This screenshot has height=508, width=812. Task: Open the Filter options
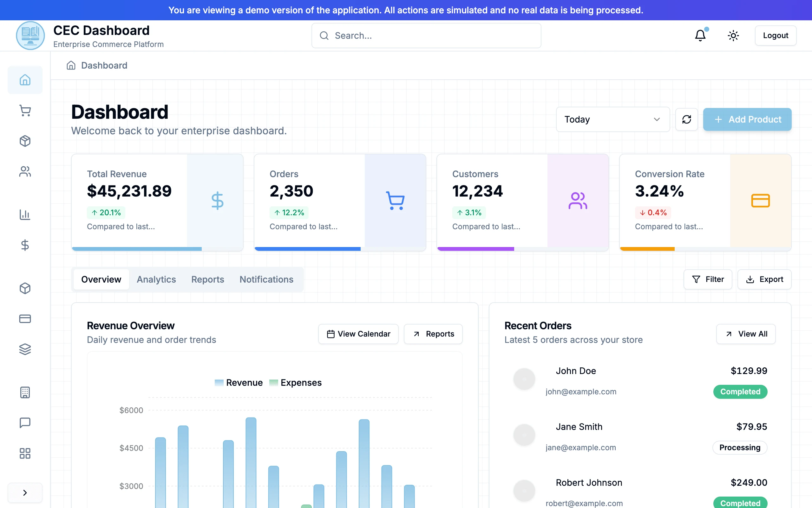(x=708, y=279)
